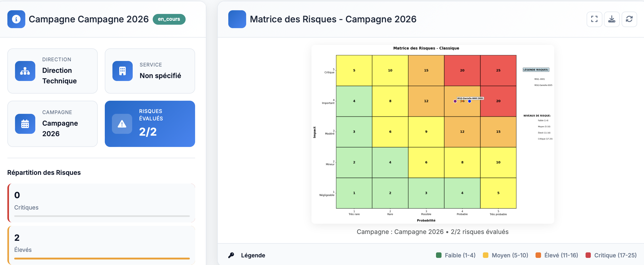
Task: Click the calendar icon in Campagne card
Action: (x=25, y=124)
